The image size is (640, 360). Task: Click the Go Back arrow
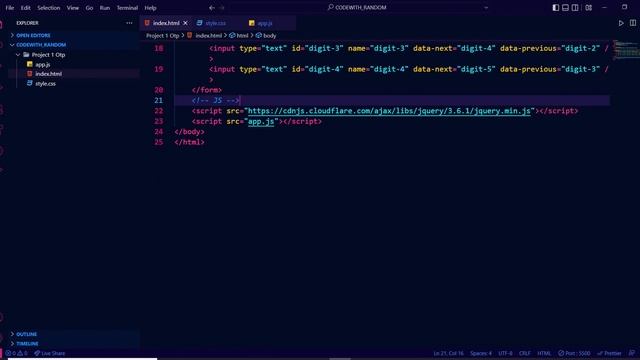(x=211, y=7)
